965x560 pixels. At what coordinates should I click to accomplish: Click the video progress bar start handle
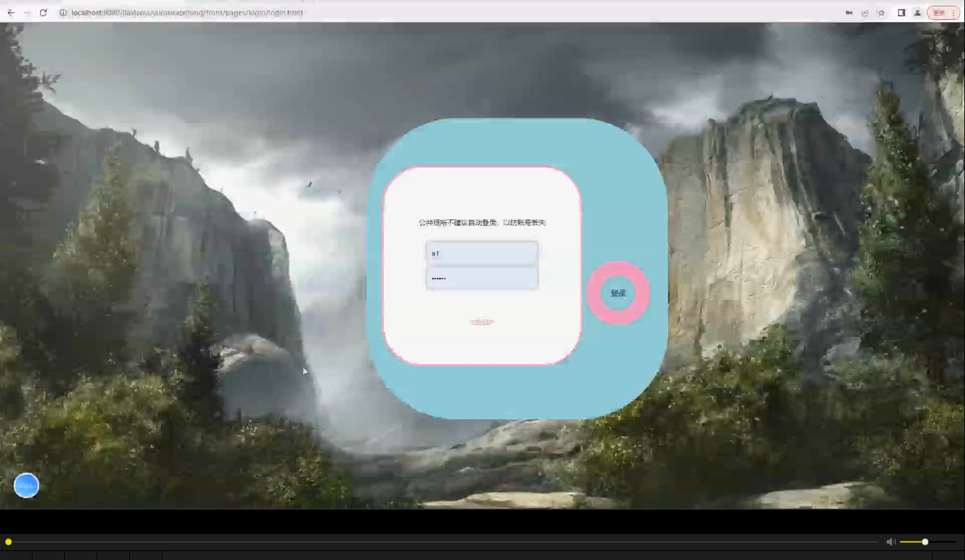click(x=8, y=542)
